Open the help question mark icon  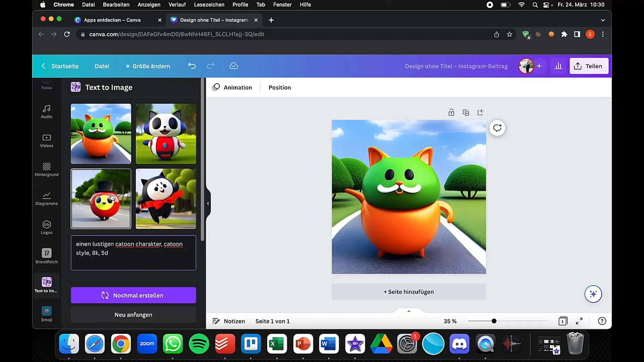(x=602, y=321)
